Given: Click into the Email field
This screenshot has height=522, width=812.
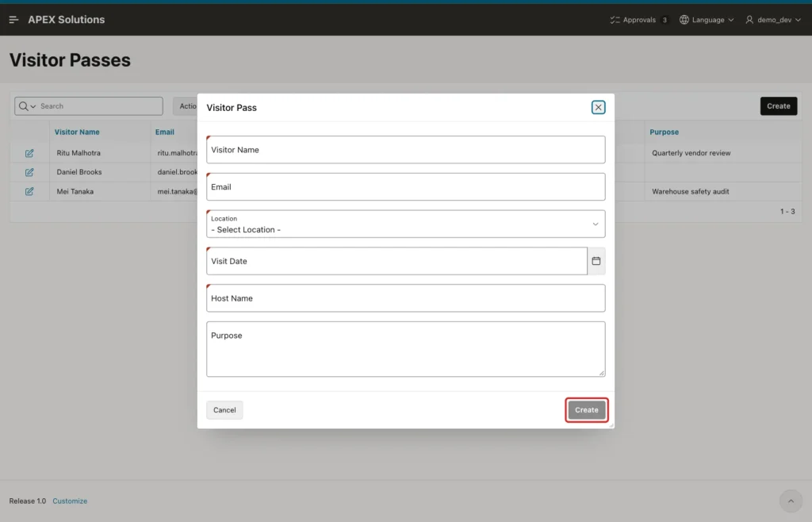Looking at the screenshot, I should click(x=405, y=187).
